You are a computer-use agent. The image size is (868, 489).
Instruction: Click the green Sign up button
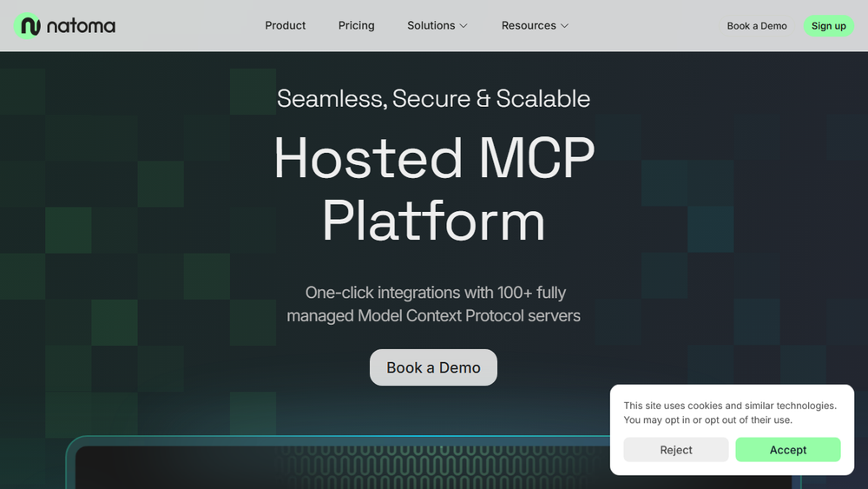click(x=829, y=26)
